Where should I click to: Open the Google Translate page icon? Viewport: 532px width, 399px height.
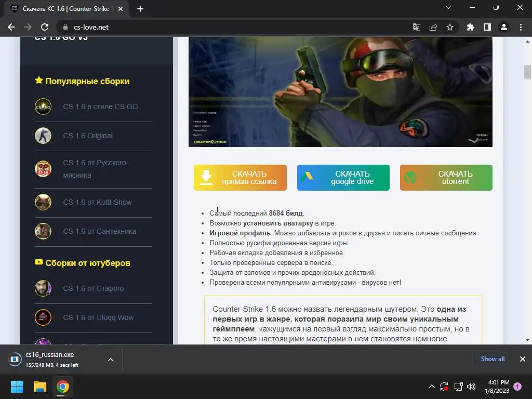(416, 27)
